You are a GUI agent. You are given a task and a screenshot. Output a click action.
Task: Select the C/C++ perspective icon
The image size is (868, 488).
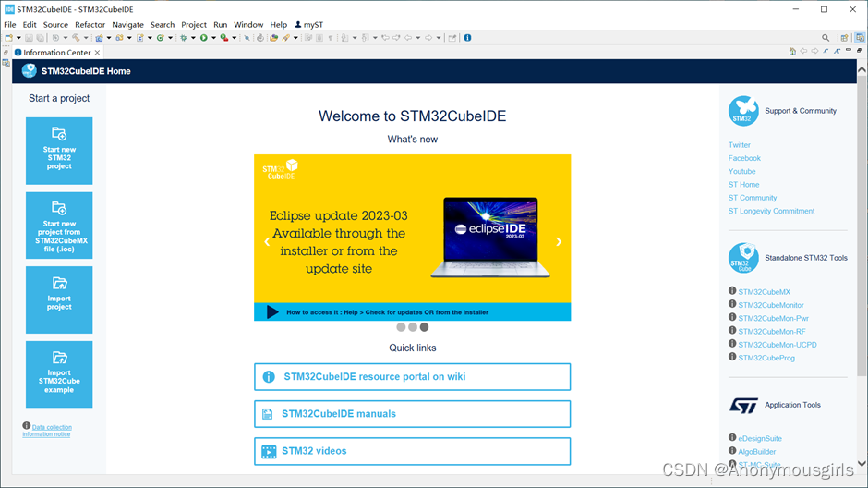860,38
